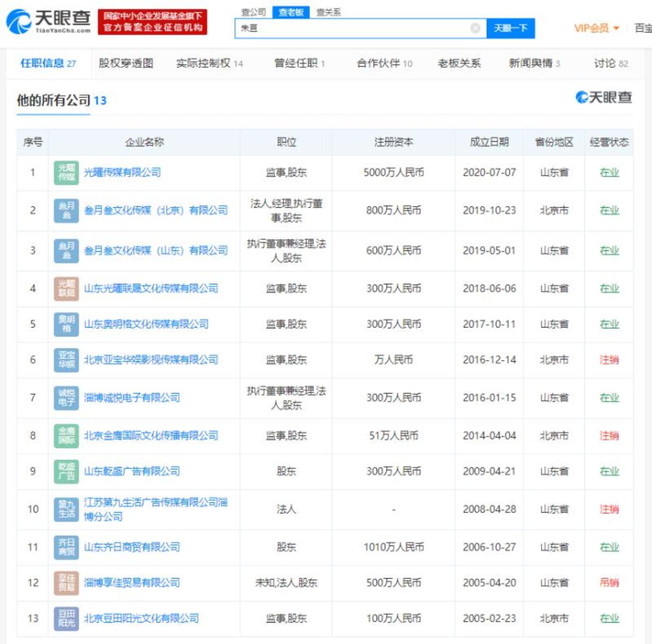Image resolution: width=652 pixels, height=644 pixels.
Task: Open the 老板关系 tab
Action: click(459, 63)
